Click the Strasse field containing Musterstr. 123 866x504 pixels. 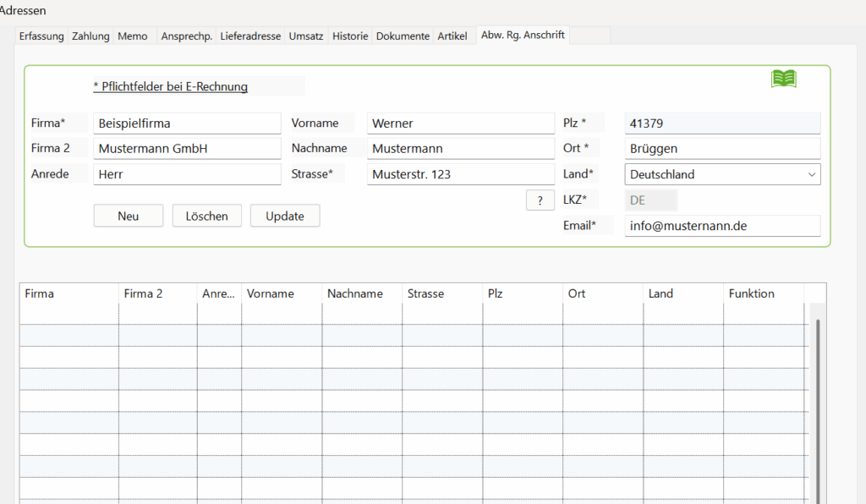460,174
